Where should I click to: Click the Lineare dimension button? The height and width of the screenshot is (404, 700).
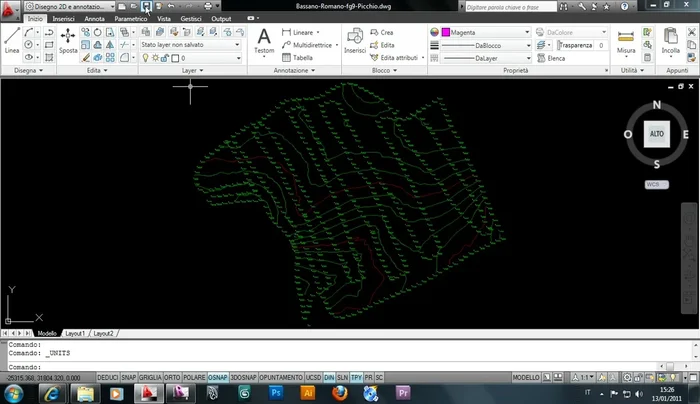pyautogui.click(x=299, y=32)
